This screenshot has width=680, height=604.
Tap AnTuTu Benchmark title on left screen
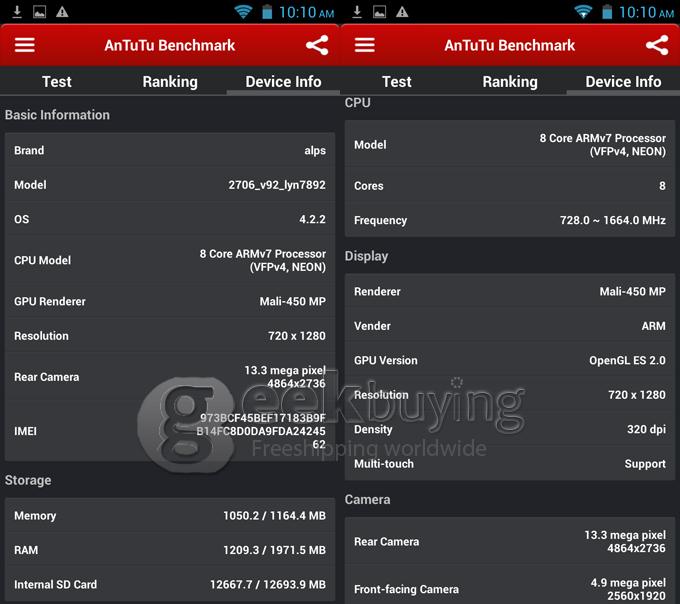point(170,45)
